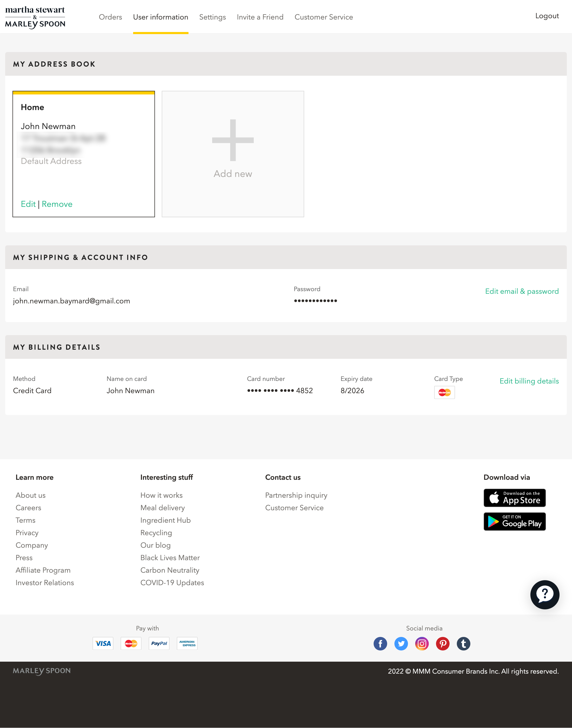Open Marley Spoon's Facebook page

(x=380, y=643)
